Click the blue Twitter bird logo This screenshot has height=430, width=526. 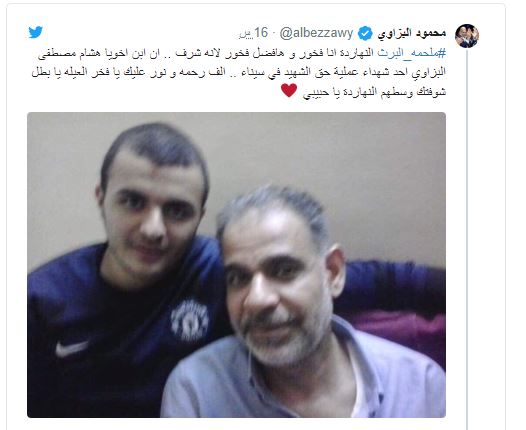click(36, 33)
